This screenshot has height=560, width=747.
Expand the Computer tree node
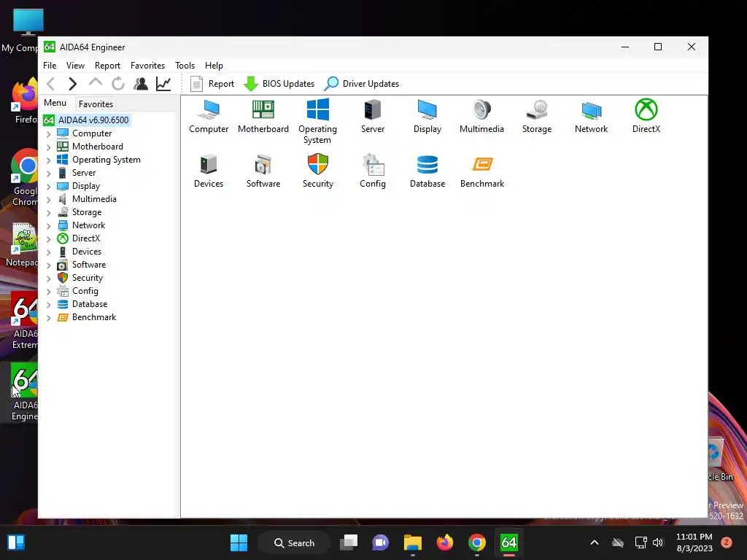[49, 134]
